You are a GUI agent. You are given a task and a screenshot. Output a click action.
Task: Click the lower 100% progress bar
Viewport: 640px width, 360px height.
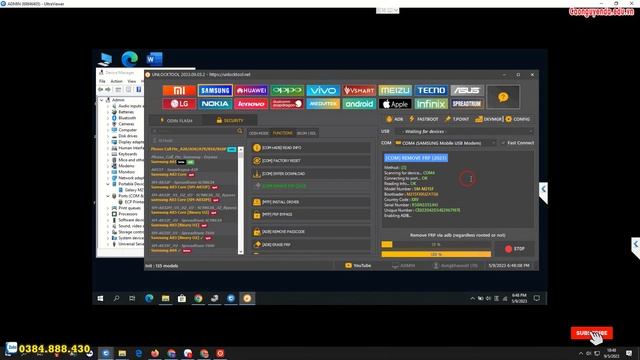click(x=436, y=254)
